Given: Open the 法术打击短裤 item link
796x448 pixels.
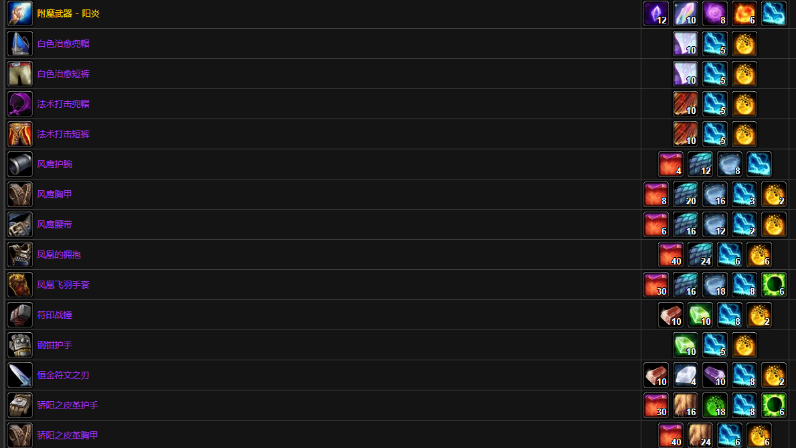Looking at the screenshot, I should 63,134.
